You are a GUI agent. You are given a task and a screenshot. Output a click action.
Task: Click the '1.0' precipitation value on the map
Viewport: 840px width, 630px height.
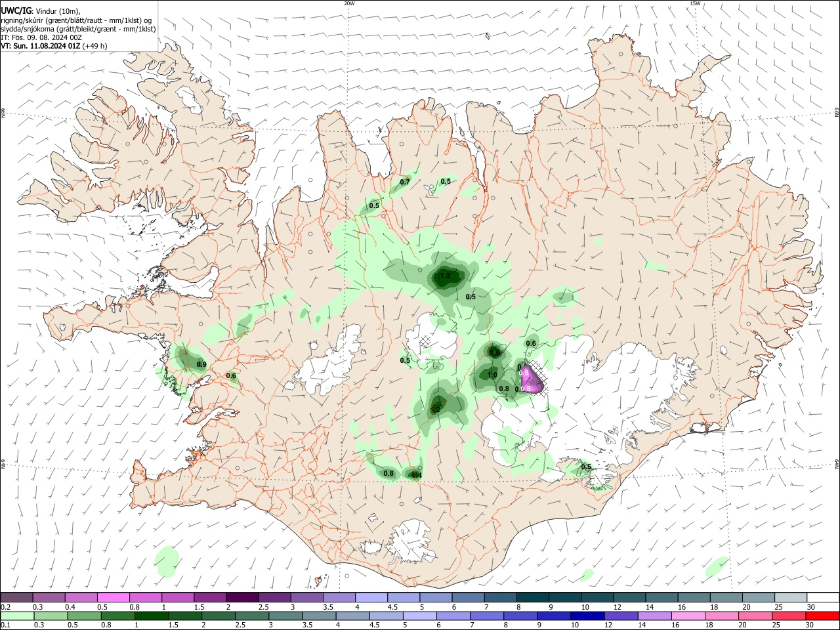pyautogui.click(x=492, y=375)
